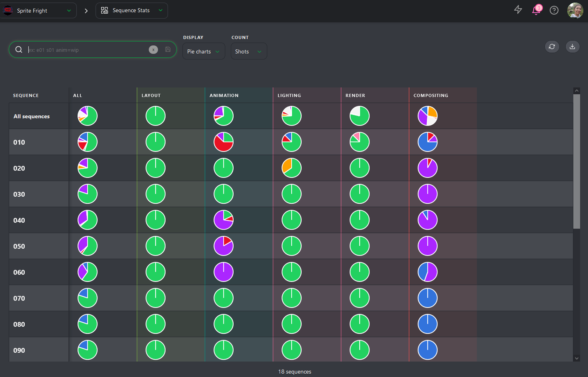Open the Pie charts display dropdown
The image size is (588, 377).
click(204, 51)
